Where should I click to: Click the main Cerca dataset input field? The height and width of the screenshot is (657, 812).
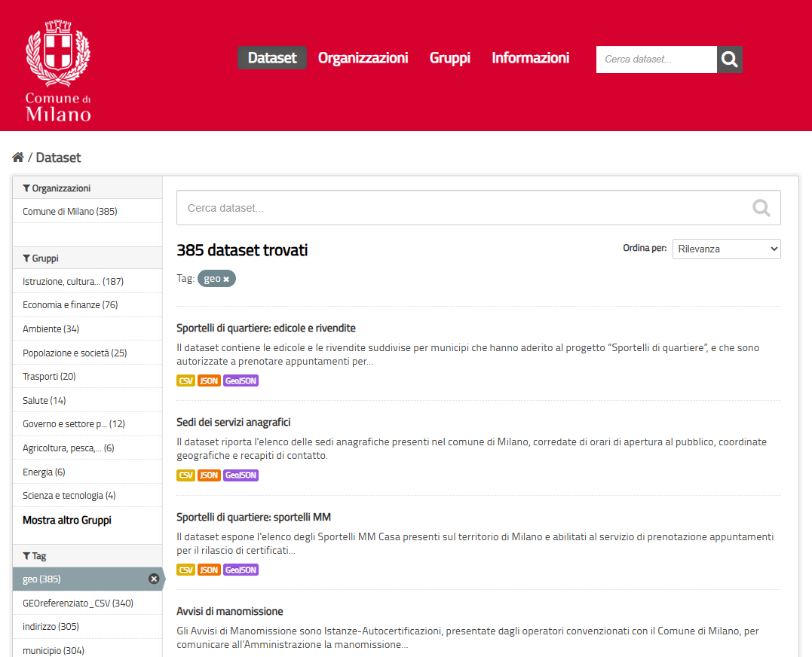[x=460, y=208]
